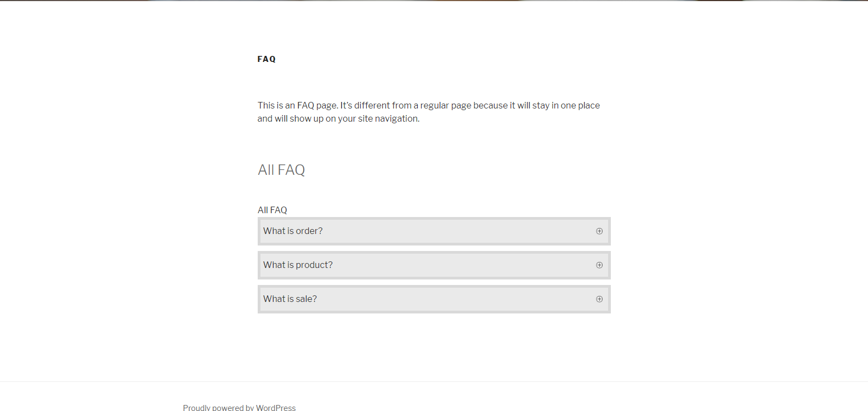Viewport: 868px width, 411px height.
Task: Click the plus icon beside "What is sale?"
Action: click(x=599, y=299)
